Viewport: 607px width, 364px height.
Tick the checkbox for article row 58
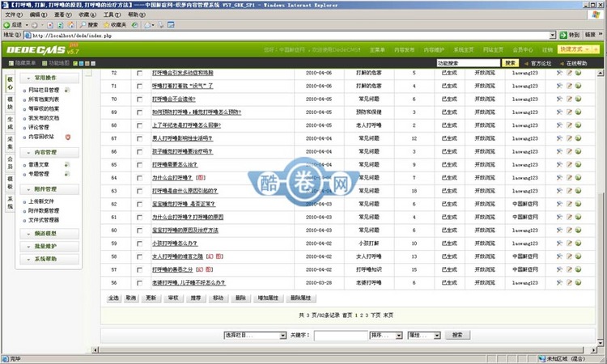139,256
